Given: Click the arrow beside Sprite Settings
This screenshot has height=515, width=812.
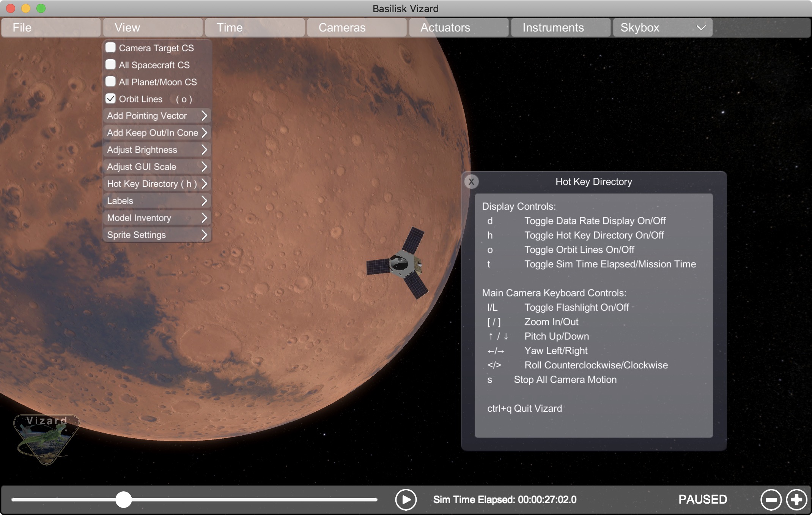Looking at the screenshot, I should coord(204,235).
